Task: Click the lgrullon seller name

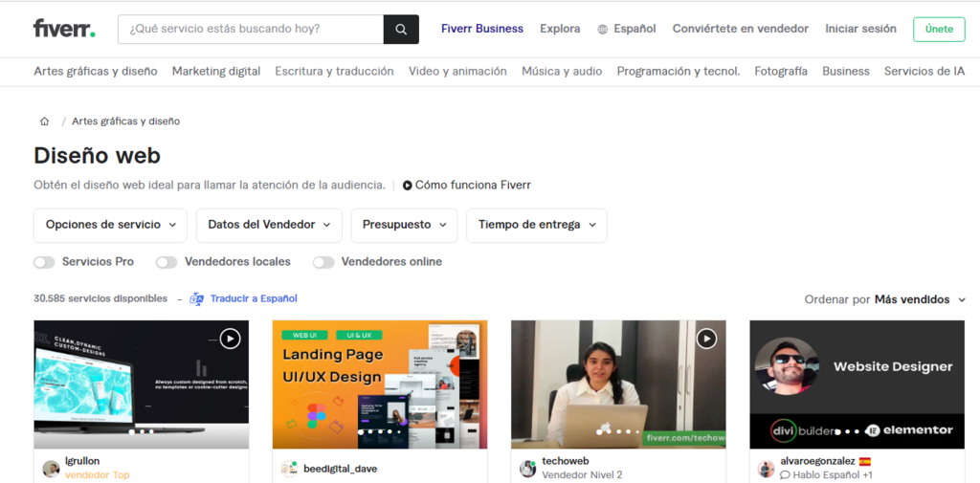Action: (82, 461)
